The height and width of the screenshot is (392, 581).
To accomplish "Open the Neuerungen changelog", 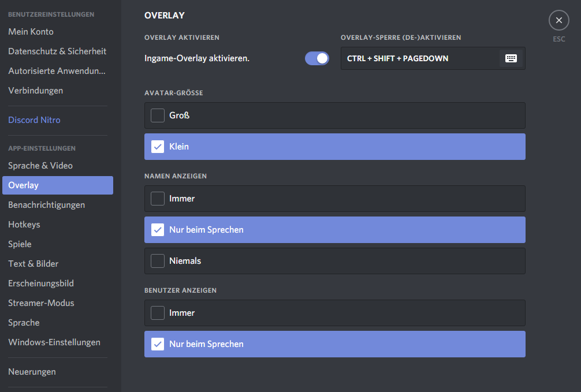I will coord(57,372).
